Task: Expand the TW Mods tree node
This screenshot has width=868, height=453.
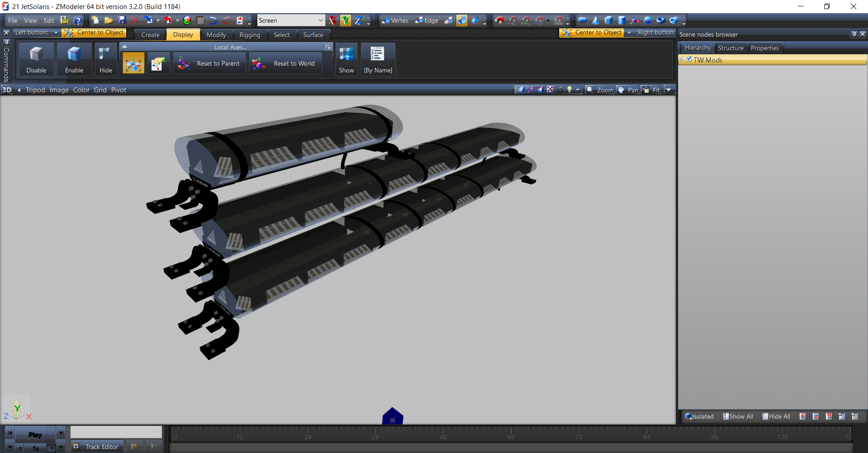Action: 681,59
